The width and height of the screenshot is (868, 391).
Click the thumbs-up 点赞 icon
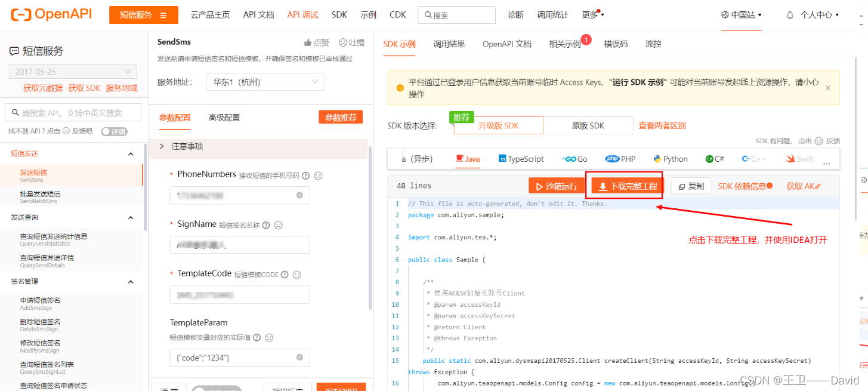point(308,42)
